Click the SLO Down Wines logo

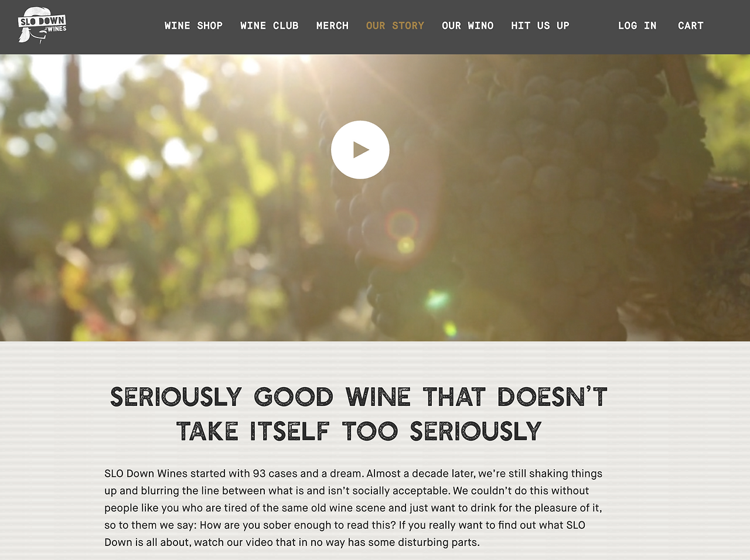coord(42,25)
